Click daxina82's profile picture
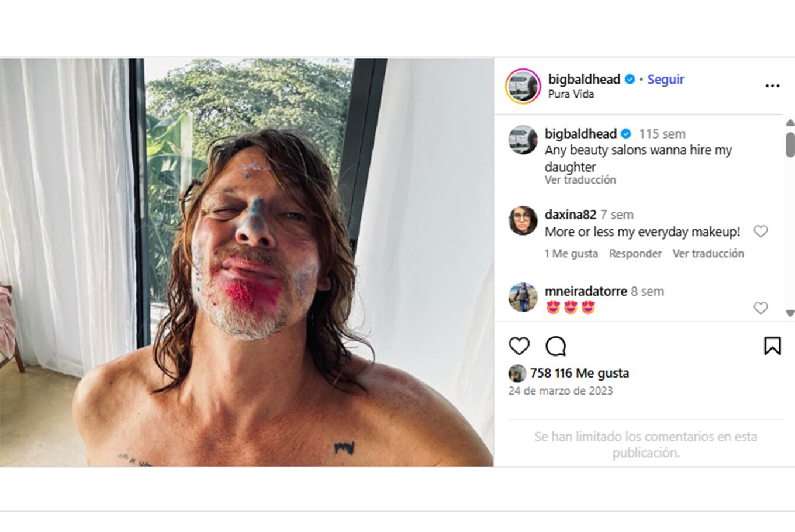 (x=523, y=221)
